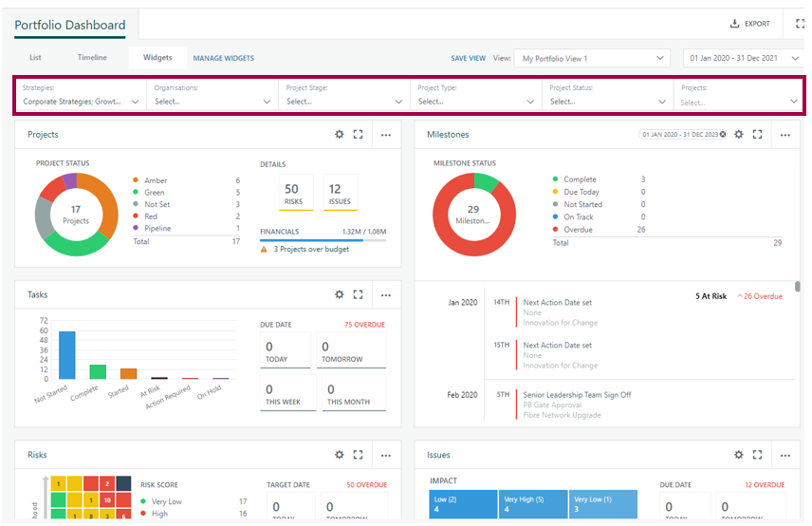Viewport: 812px width, 526px height.
Task: Open Issues widget more options menu
Action: coord(785,455)
